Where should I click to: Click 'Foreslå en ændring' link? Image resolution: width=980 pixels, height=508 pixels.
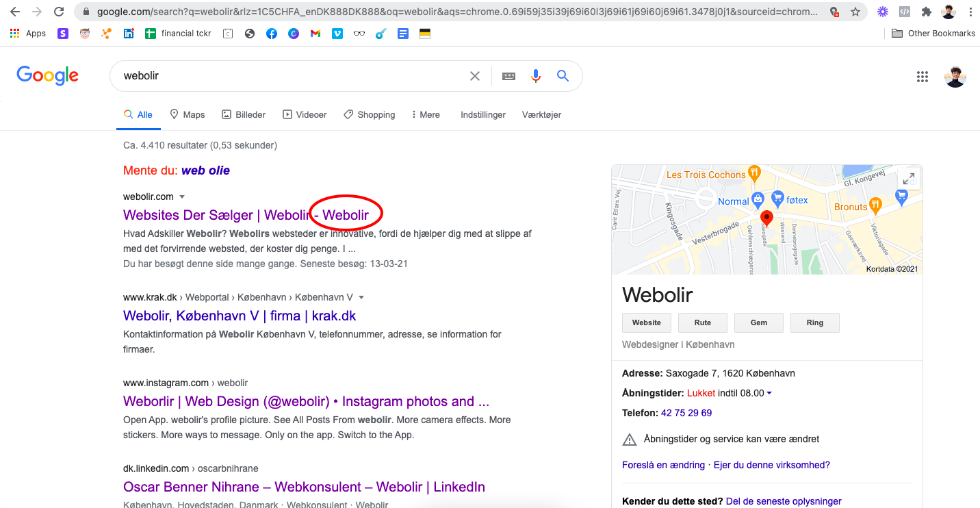pyautogui.click(x=663, y=465)
